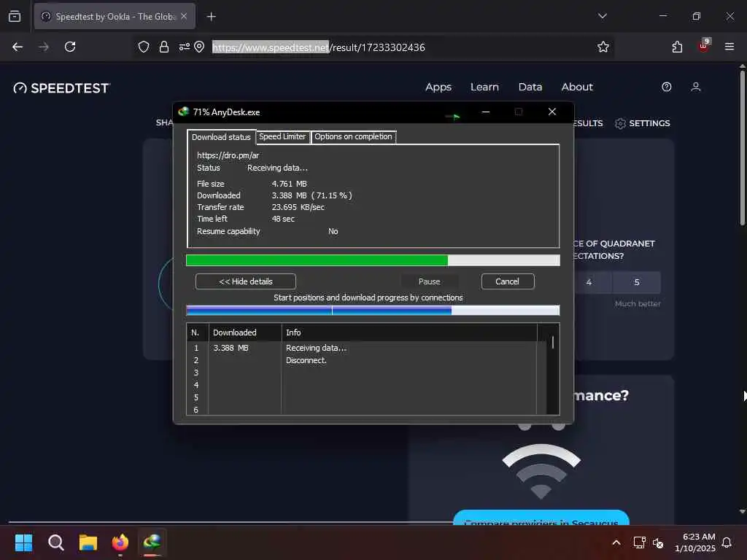Click the Speedtest user account icon
Image resolution: width=747 pixels, height=560 pixels.
click(x=695, y=87)
